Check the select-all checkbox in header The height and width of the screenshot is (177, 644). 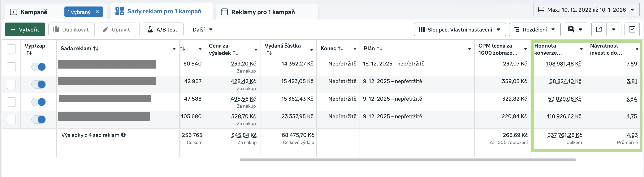[x=11, y=49]
